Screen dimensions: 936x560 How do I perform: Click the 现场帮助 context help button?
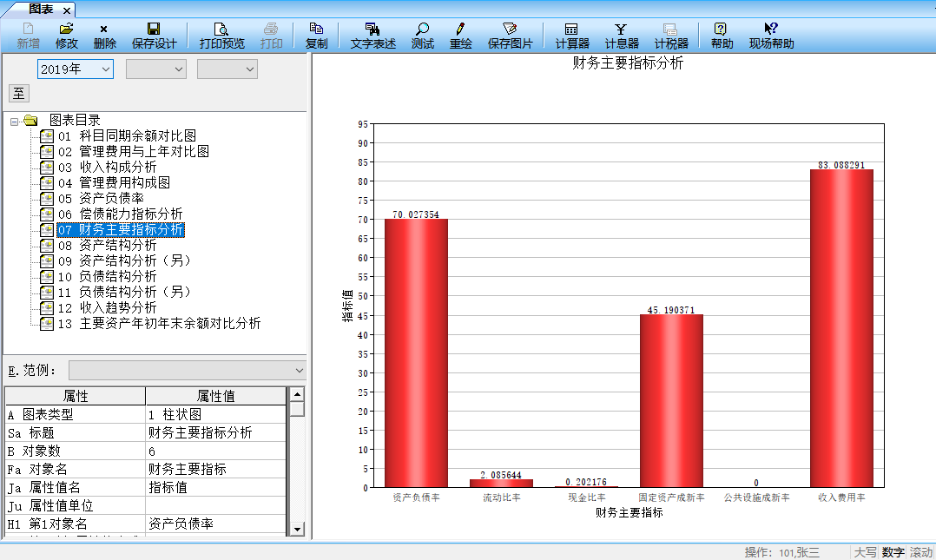(x=771, y=36)
